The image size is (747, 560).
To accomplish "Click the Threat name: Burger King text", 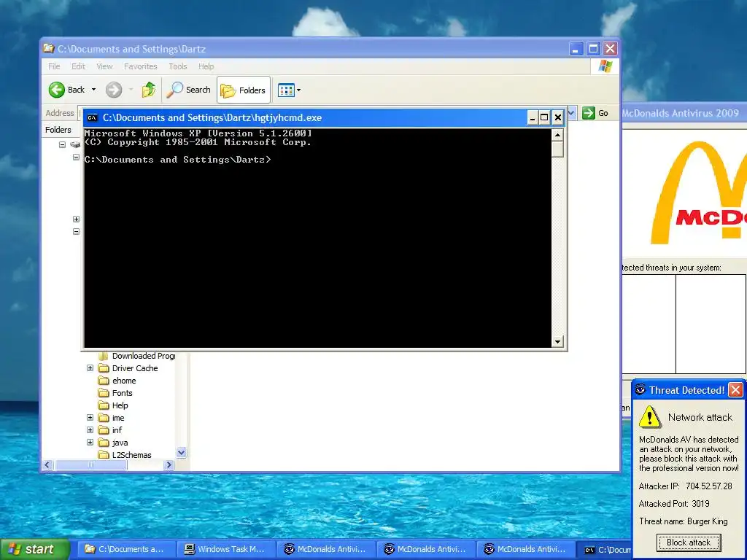I will pyautogui.click(x=683, y=521).
